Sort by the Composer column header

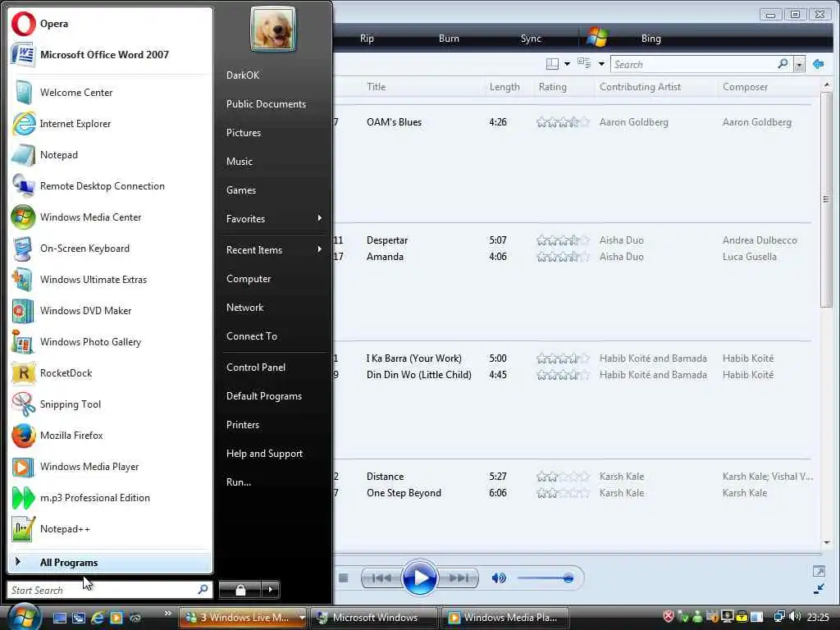745,87
